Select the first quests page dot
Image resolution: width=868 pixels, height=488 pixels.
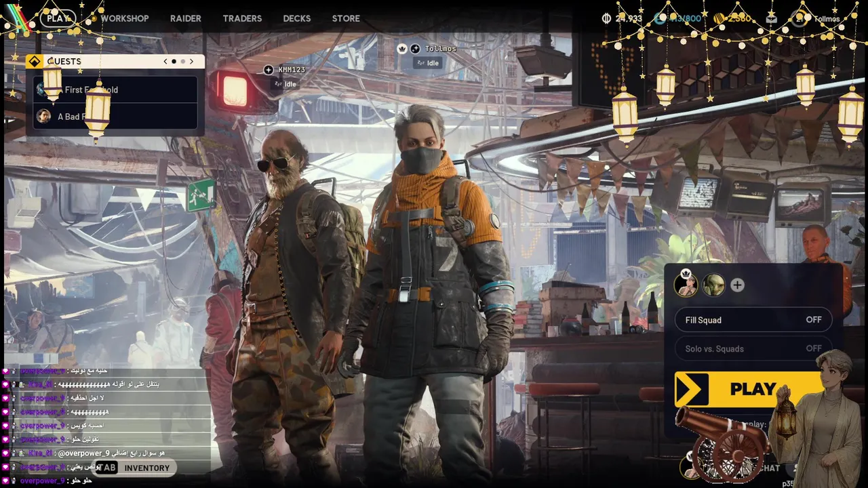[x=174, y=61]
